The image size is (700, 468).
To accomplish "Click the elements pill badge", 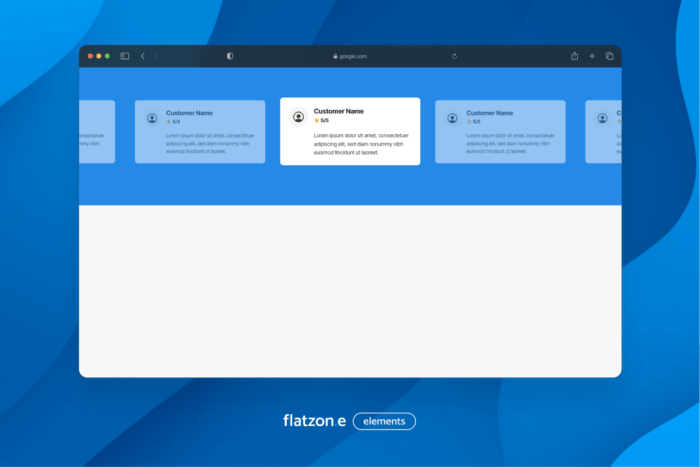I will (x=384, y=421).
